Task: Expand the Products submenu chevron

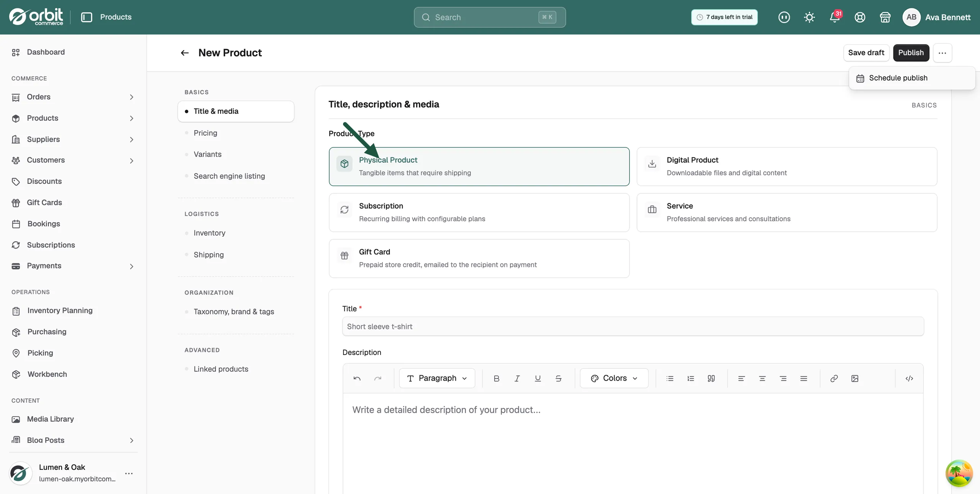Action: [x=131, y=118]
